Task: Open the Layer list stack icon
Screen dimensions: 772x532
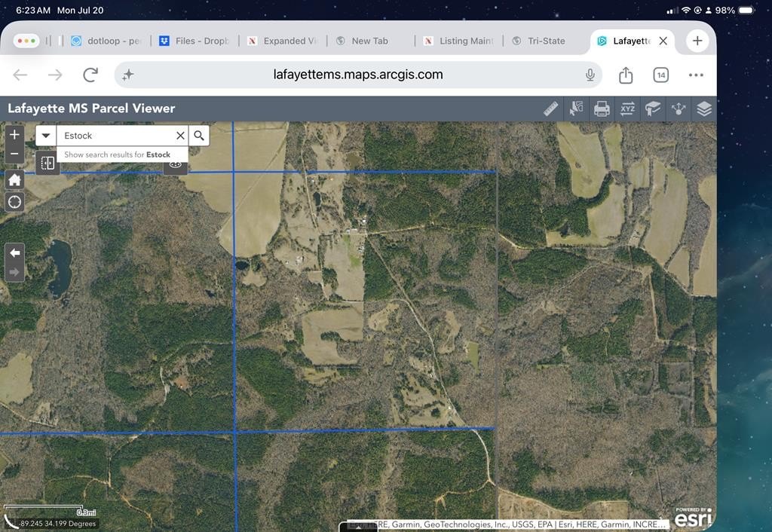Action: 704,109
